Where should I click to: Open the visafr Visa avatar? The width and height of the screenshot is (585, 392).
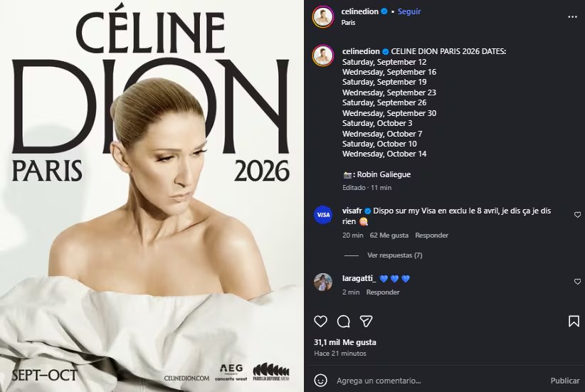[x=323, y=214]
